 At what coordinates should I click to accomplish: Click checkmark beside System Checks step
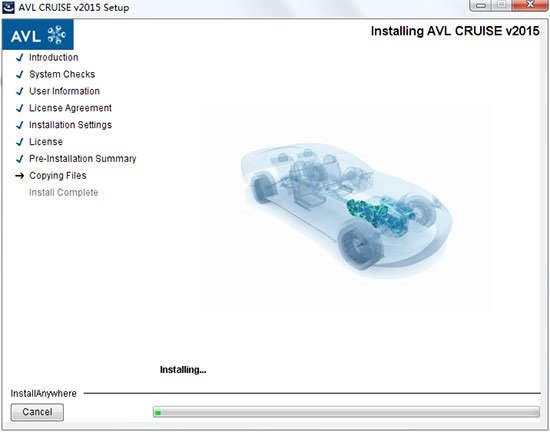coord(20,74)
